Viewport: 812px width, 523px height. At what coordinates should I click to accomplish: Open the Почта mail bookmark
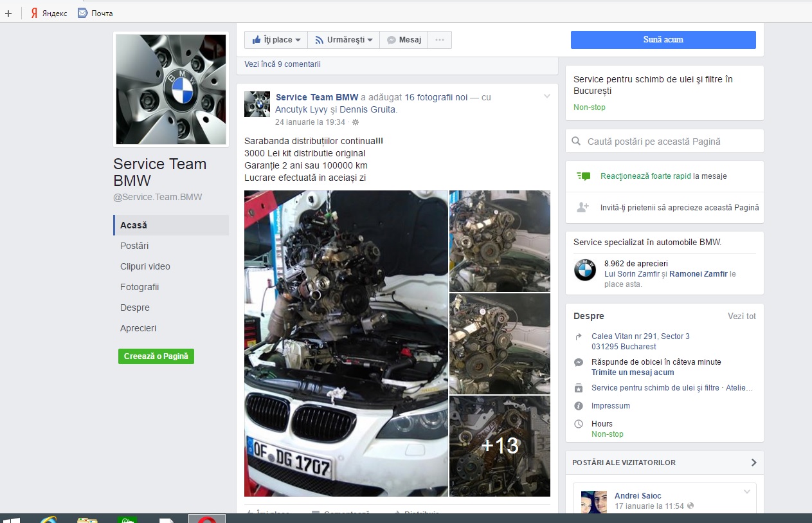click(82, 13)
